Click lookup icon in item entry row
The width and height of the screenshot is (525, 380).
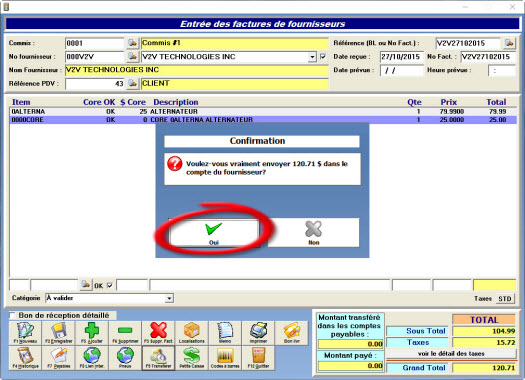pyautogui.click(x=86, y=285)
